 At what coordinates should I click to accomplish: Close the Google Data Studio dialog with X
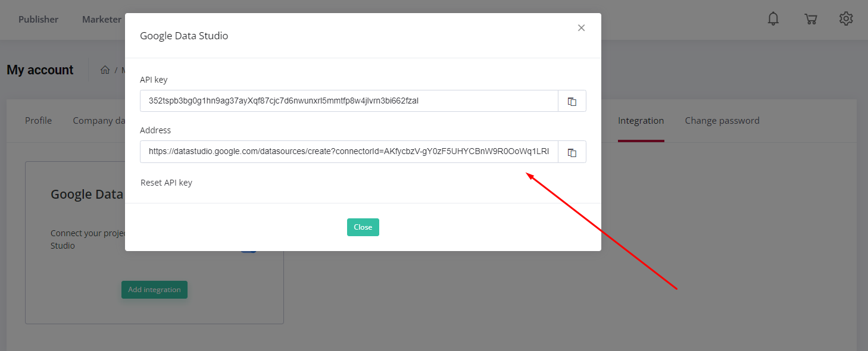582,28
